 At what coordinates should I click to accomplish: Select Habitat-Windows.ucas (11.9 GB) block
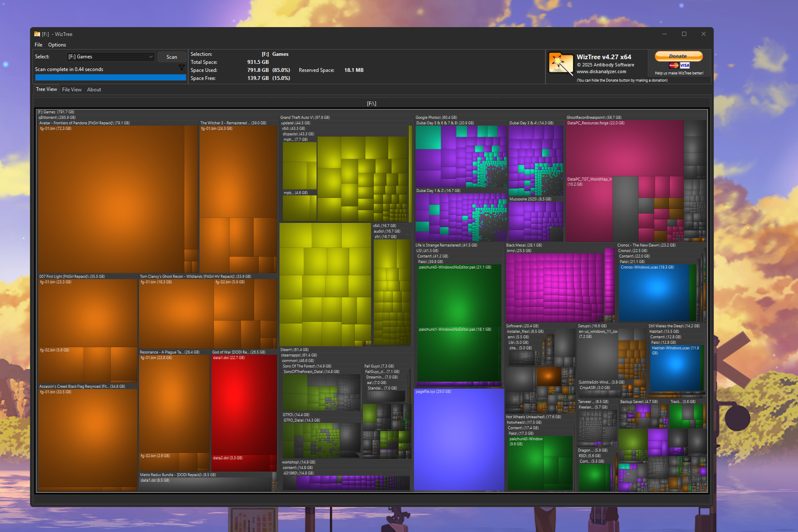(675, 368)
